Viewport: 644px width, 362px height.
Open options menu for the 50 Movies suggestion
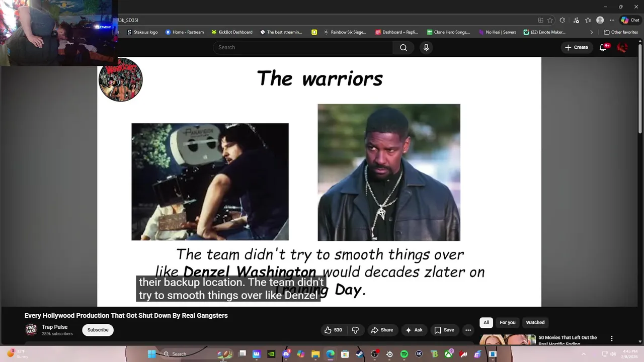pos(612,338)
